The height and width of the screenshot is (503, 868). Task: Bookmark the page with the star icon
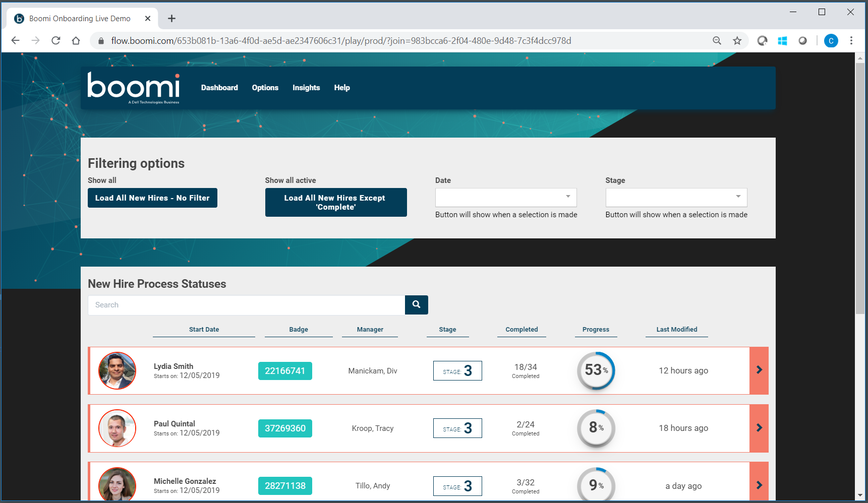pyautogui.click(x=737, y=41)
